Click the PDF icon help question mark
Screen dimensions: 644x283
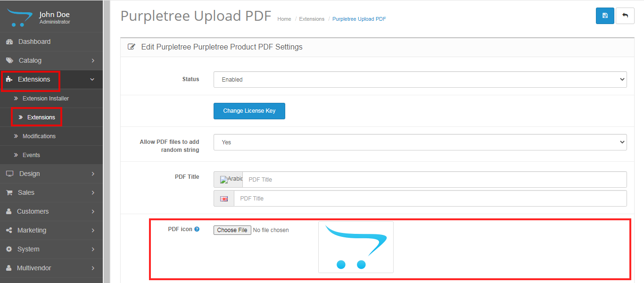pos(197,229)
